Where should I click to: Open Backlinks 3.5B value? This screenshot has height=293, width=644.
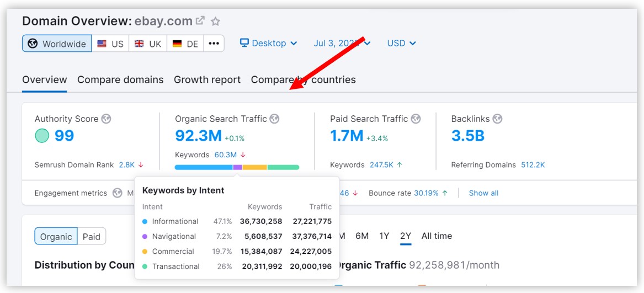(468, 136)
